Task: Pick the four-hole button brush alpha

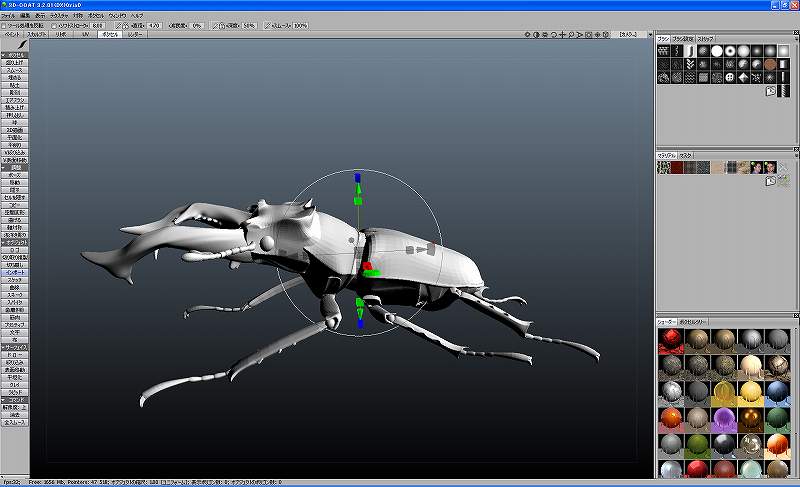Action: point(730,78)
